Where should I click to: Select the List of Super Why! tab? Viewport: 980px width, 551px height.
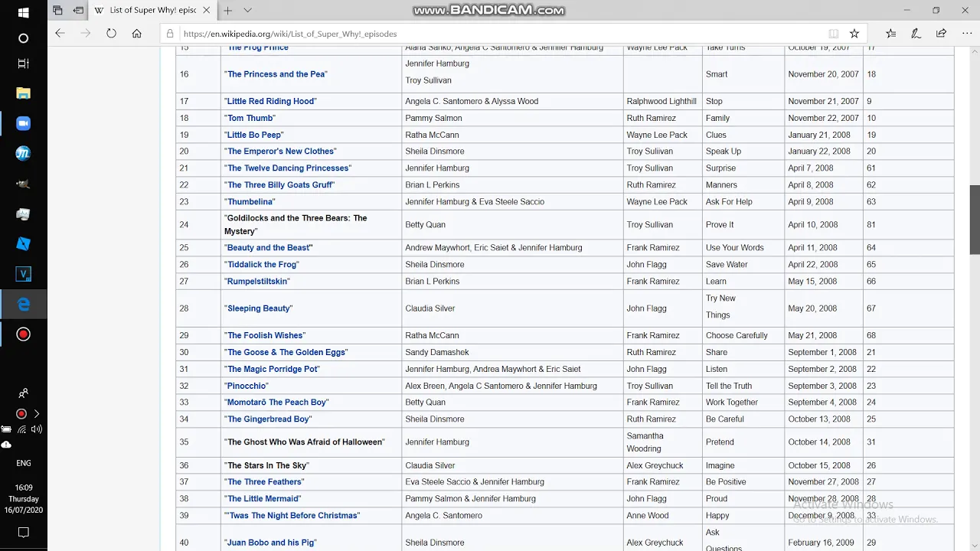[153, 11]
